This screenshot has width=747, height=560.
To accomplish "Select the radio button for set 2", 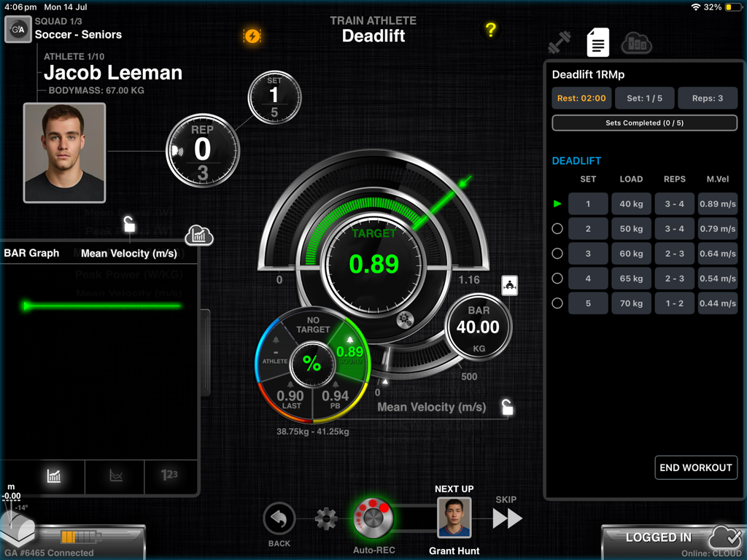I will [557, 228].
